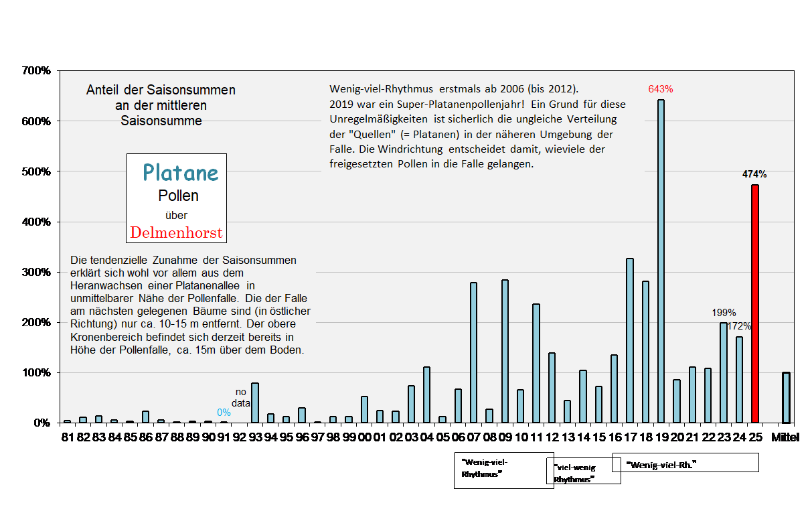Viewport: 812px width, 505px height.
Task: Click the red bar for year 25
Action: [755, 303]
